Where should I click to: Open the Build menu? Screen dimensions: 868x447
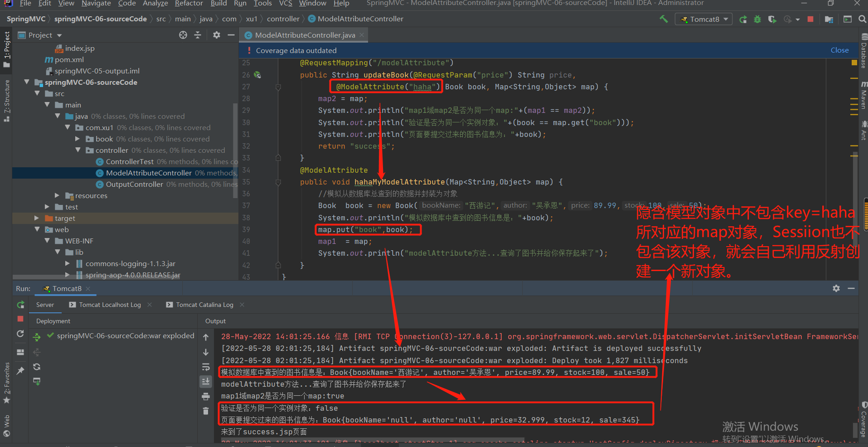tap(218, 3)
